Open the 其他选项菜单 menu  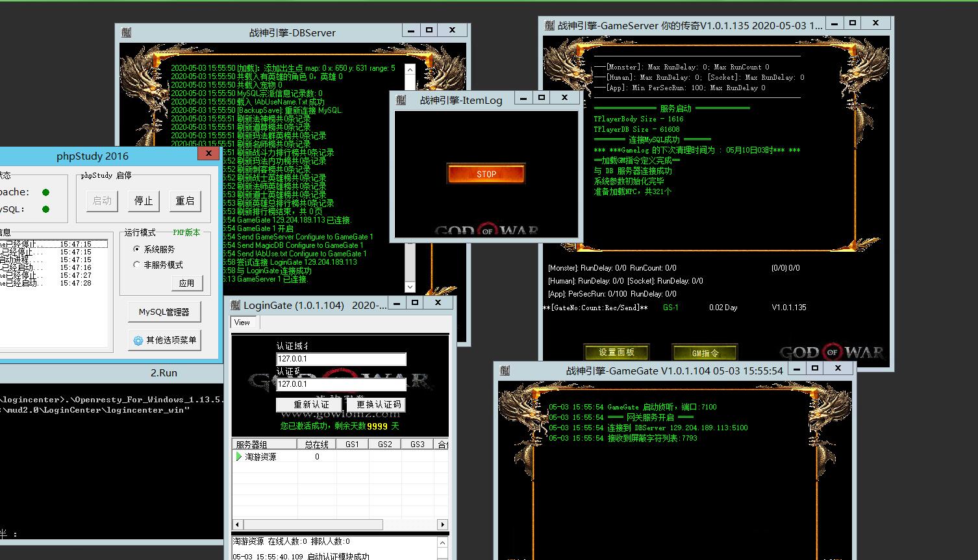pyautogui.click(x=164, y=340)
